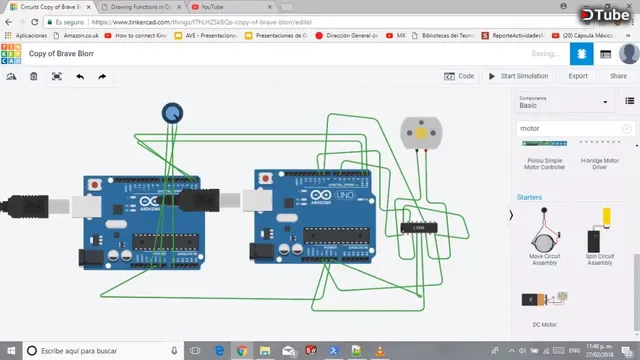Open the Dirección General bookmark

click(347, 36)
